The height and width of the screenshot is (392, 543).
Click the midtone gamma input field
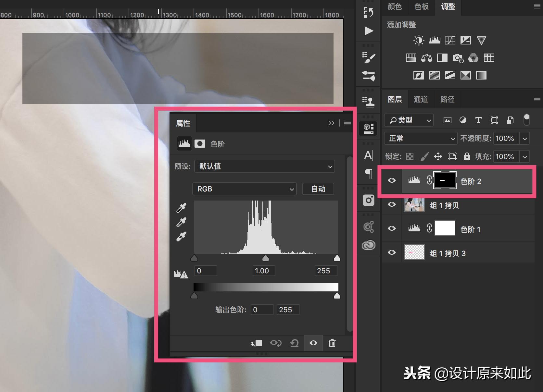(x=264, y=271)
